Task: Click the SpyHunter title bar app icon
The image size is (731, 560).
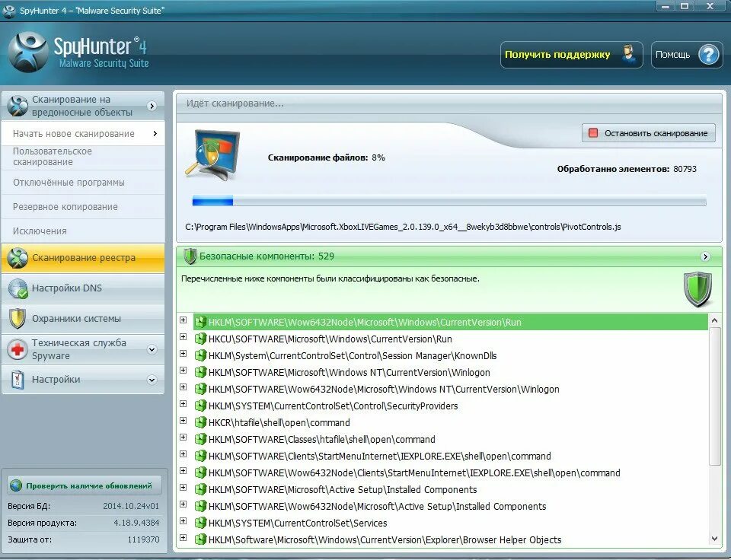Action: 8,10
